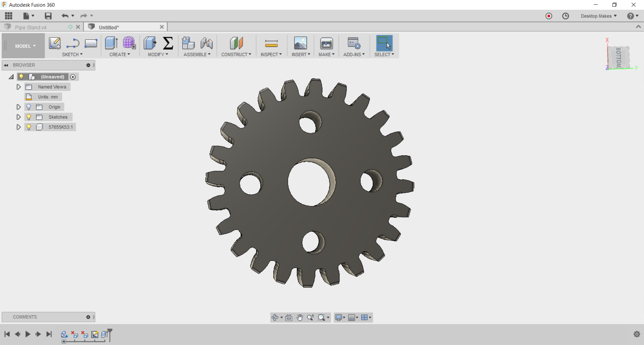Select the Orbit tool at the bottom
This screenshot has height=345, width=644.
(x=275, y=318)
